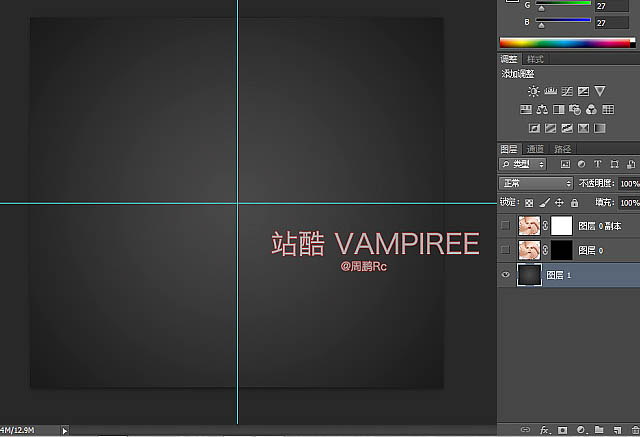The image size is (640, 437).
Task: Link layers with chain icon
Action: point(526,430)
